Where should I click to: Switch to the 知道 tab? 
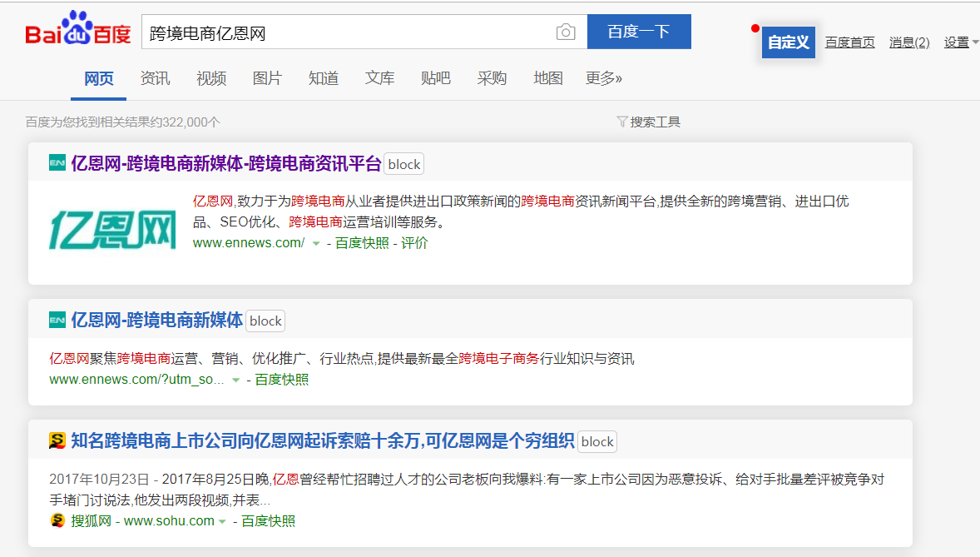324,78
